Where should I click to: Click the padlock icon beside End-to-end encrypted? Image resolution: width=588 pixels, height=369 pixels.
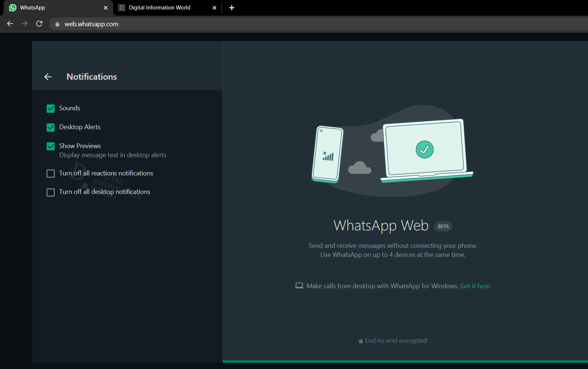pos(361,341)
